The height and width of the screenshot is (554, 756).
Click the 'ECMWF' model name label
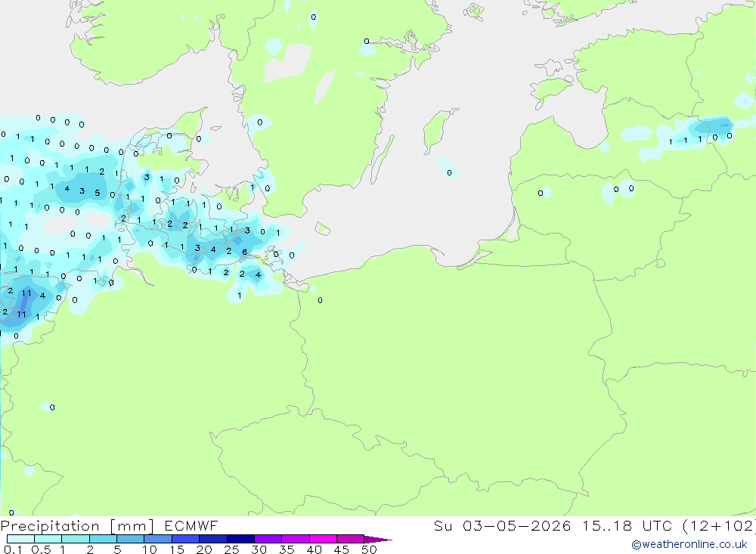(x=191, y=525)
